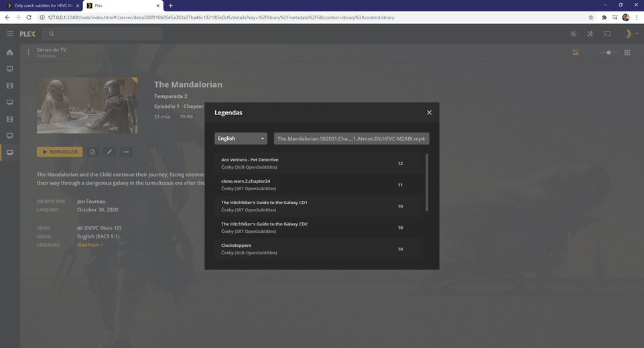The height and width of the screenshot is (348, 644).
Task: Close the Only czech subtitles tab
Action: click(x=78, y=6)
